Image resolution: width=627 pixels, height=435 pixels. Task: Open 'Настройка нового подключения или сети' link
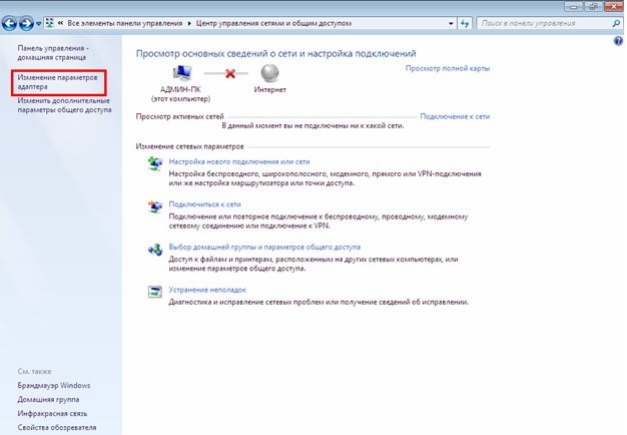pyautogui.click(x=239, y=162)
